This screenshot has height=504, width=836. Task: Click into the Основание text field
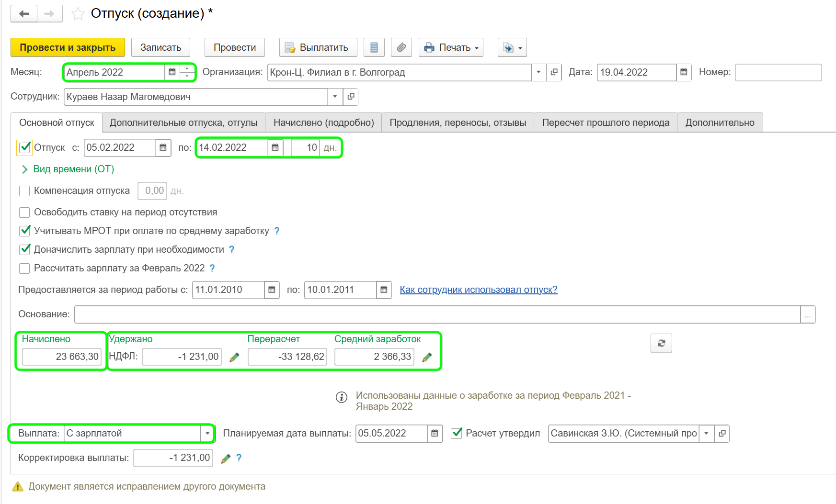pyautogui.click(x=436, y=314)
